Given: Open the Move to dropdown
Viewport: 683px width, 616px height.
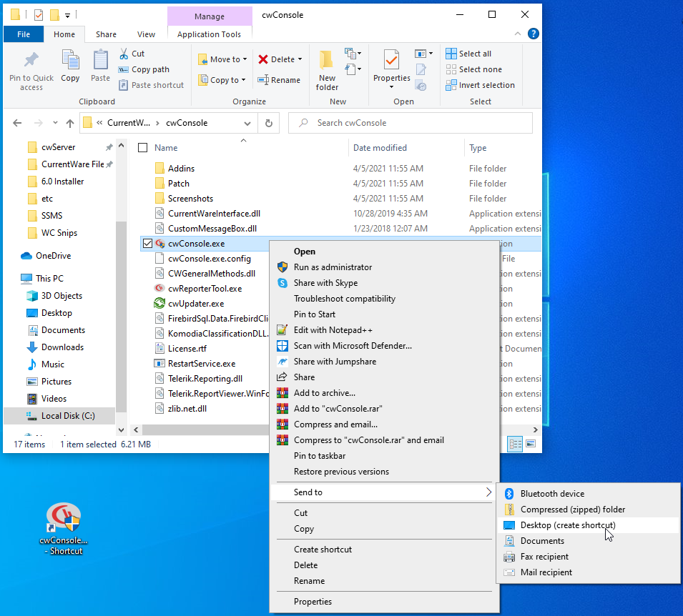Looking at the screenshot, I should [223, 59].
